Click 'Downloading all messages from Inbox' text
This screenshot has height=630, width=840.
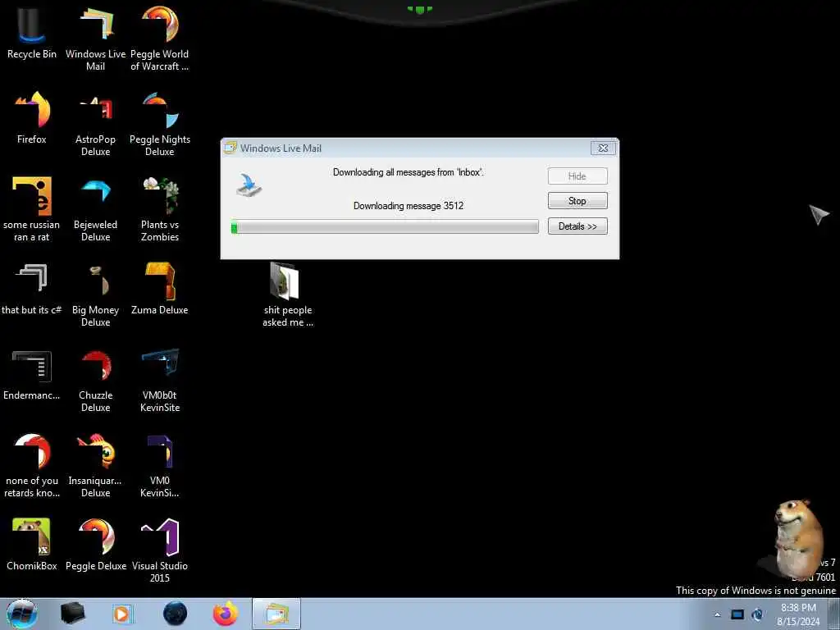(409, 172)
